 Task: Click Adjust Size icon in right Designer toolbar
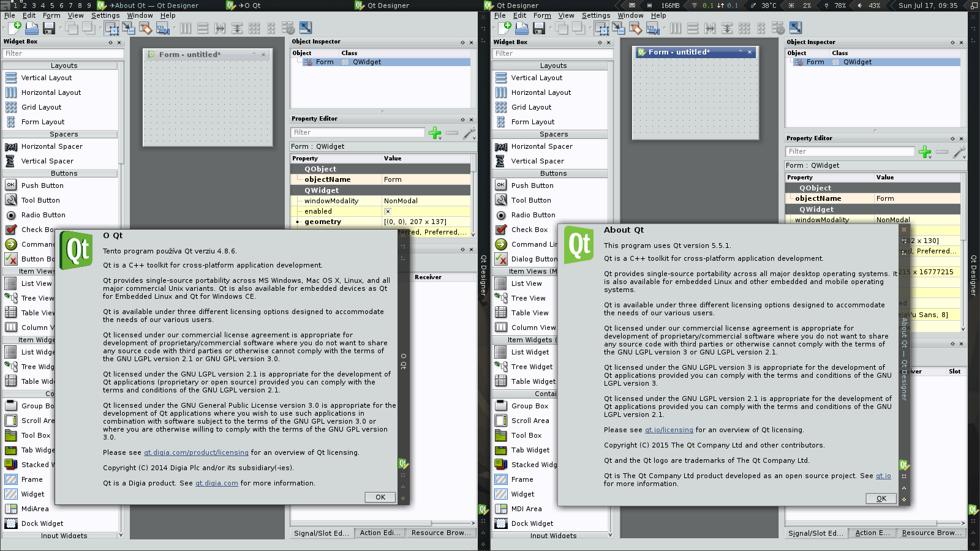(x=796, y=28)
